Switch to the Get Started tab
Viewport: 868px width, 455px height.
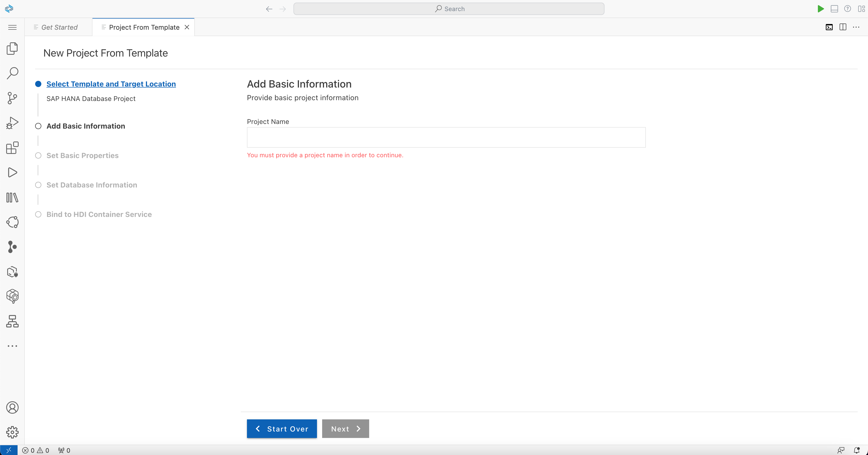pyautogui.click(x=59, y=27)
